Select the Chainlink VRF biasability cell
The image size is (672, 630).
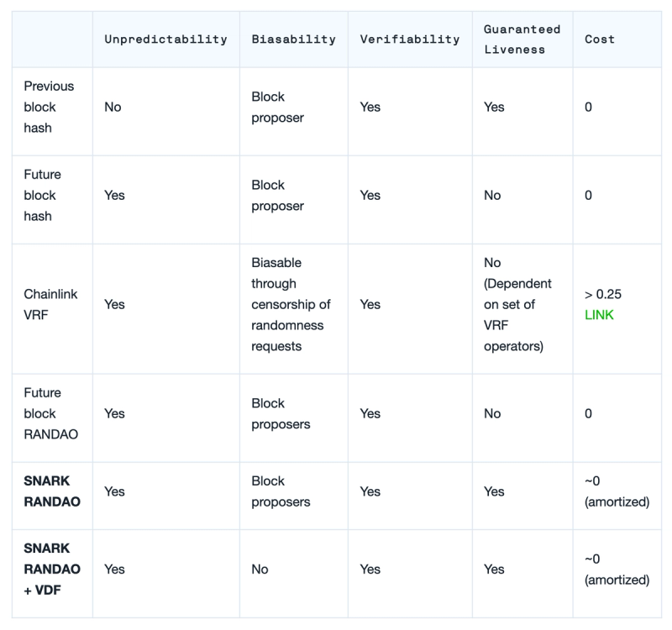click(291, 304)
